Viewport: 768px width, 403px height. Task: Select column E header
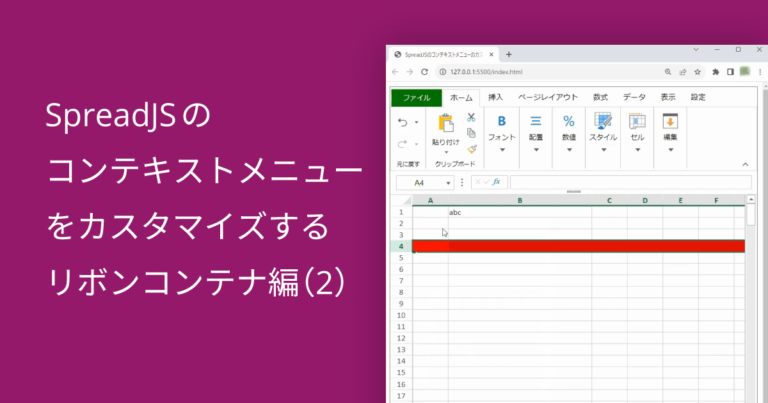pos(680,201)
